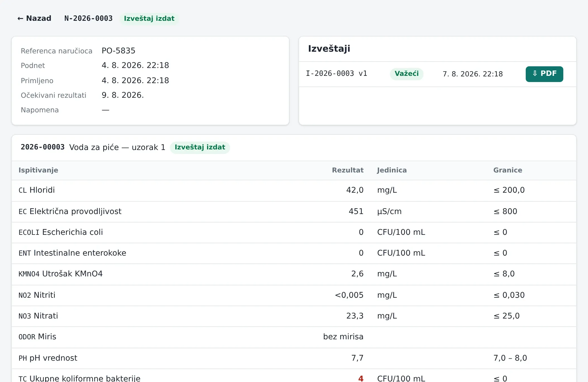
Task: Select the CL Hloridi row
Action: point(294,190)
